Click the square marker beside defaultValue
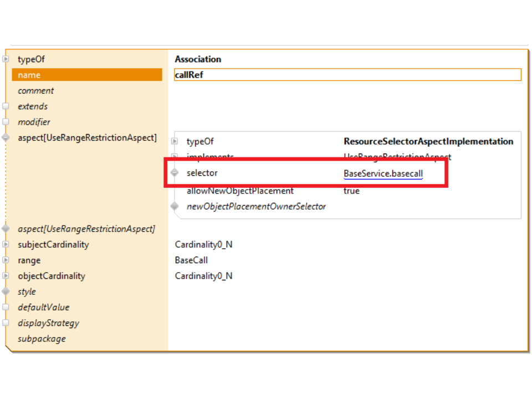Screen dimensions: 532x399 tap(6, 307)
